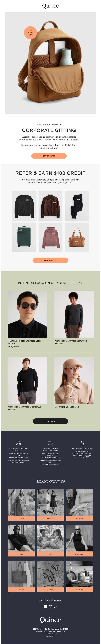Click the free shipping truck icon
The image size is (101, 644).
(50, 443)
